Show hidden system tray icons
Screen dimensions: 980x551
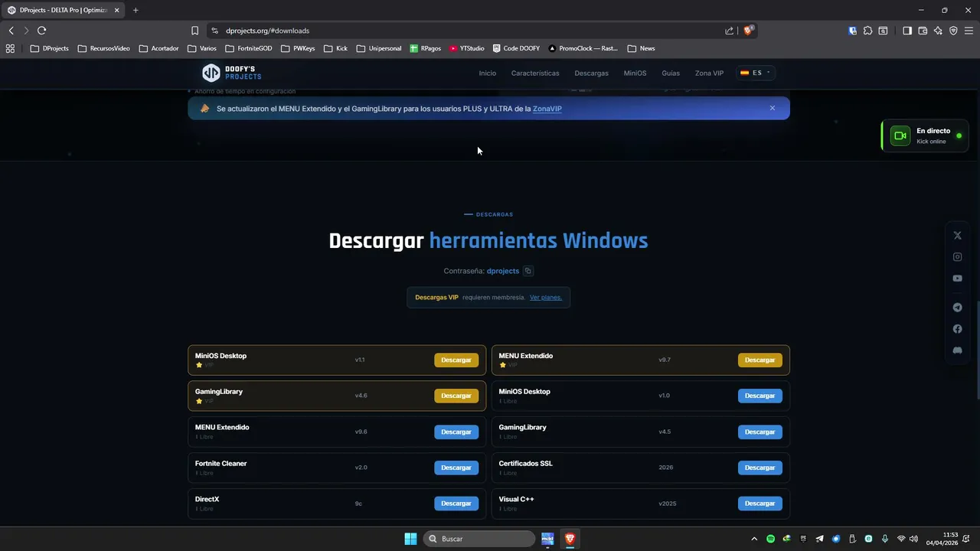coord(754,539)
